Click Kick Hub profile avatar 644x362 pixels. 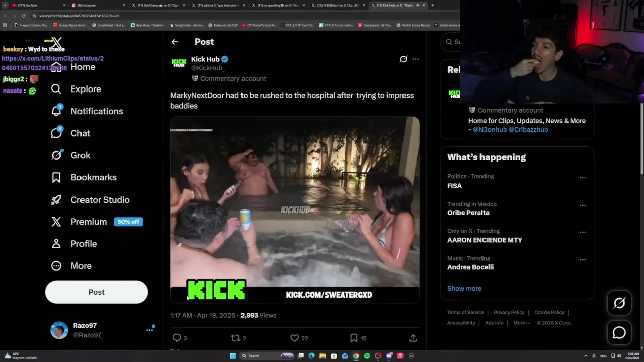[x=179, y=63]
